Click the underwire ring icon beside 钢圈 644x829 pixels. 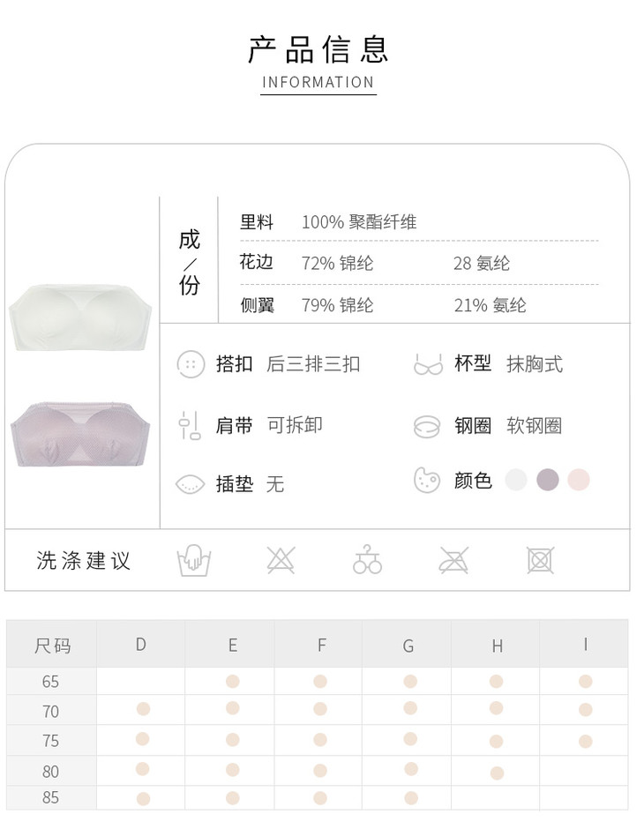[x=427, y=426]
